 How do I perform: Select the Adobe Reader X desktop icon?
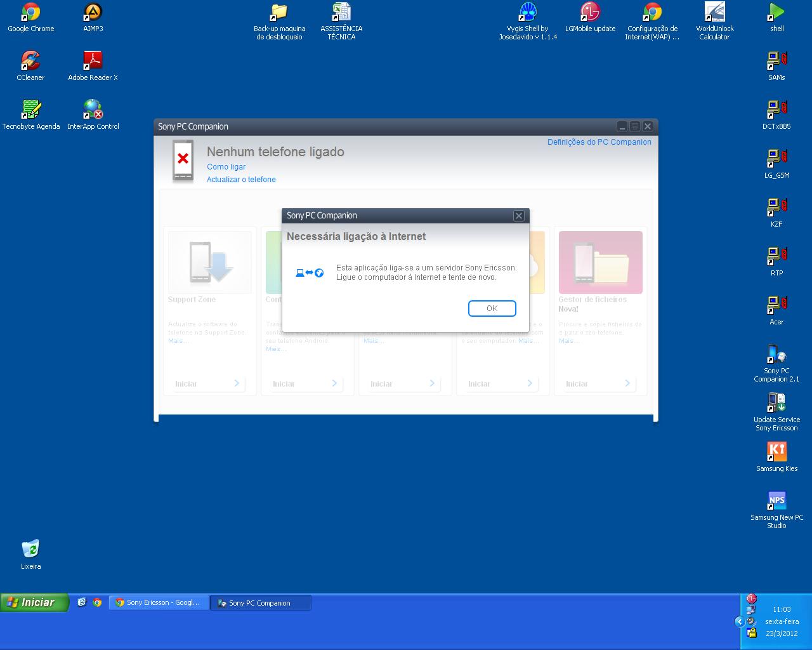(93, 66)
